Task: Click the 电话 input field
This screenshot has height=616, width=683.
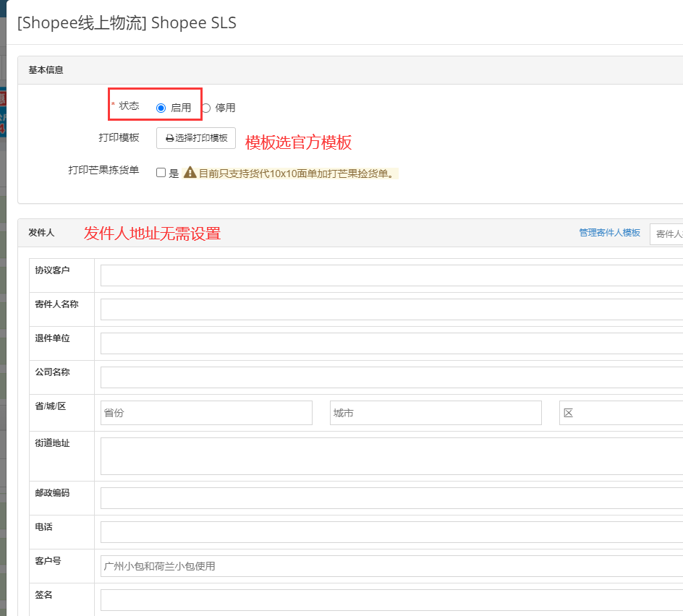Action: click(391, 532)
